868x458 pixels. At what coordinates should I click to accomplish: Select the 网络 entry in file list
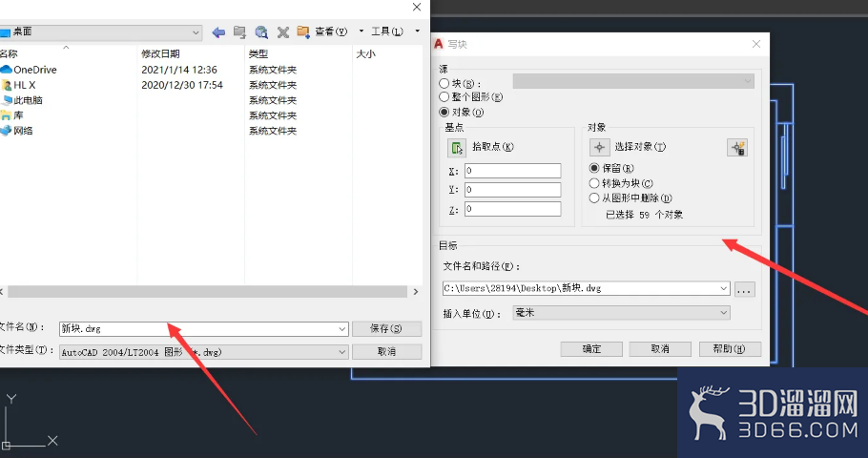[x=23, y=131]
